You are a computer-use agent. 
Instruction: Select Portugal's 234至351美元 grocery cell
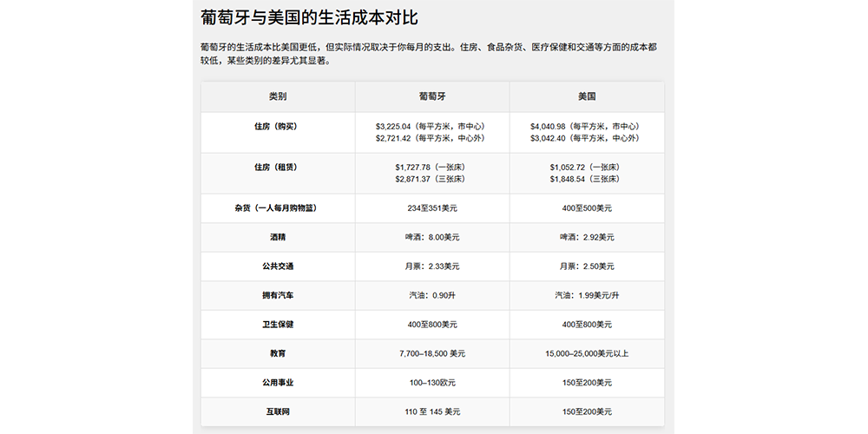[x=431, y=208]
